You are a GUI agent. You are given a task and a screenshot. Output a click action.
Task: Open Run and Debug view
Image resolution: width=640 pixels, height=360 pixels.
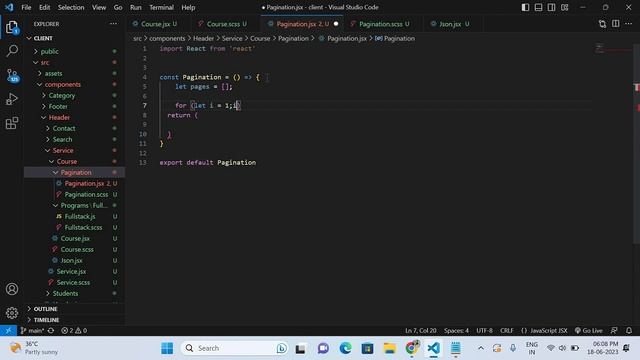[x=12, y=99]
